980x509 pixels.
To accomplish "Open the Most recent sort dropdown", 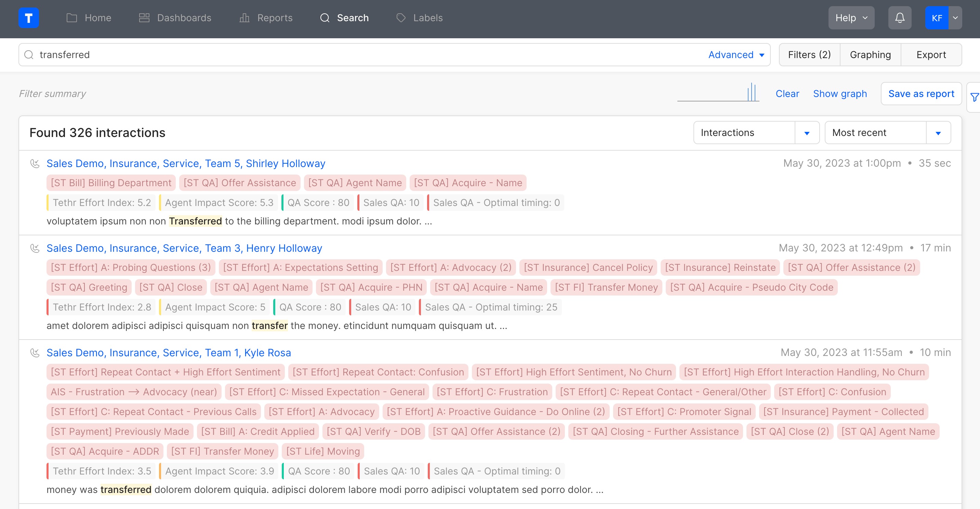I will point(939,132).
